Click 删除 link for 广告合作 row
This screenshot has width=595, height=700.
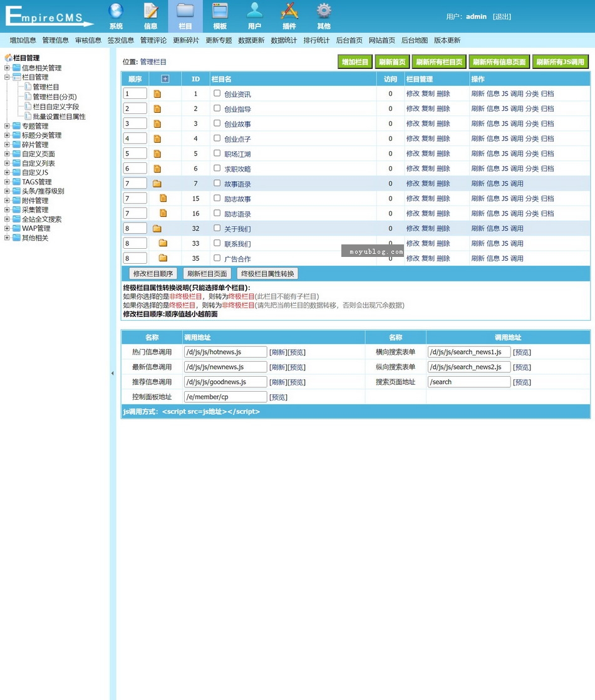tap(443, 258)
